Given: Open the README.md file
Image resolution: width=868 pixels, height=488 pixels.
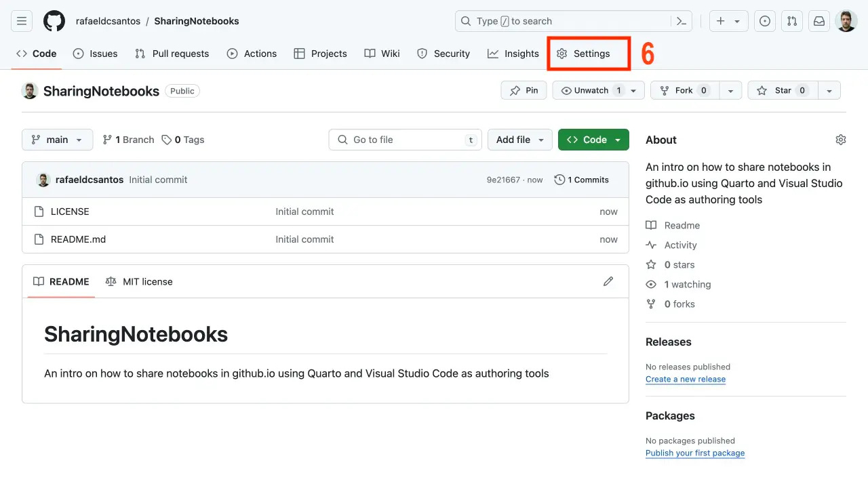Looking at the screenshot, I should (x=79, y=239).
